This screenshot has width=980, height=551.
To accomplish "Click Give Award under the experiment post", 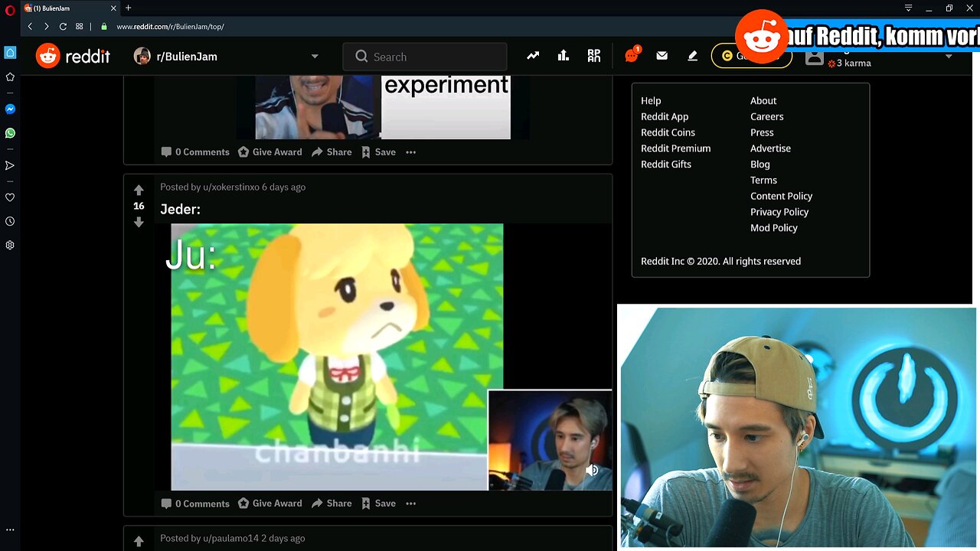I will tap(269, 152).
